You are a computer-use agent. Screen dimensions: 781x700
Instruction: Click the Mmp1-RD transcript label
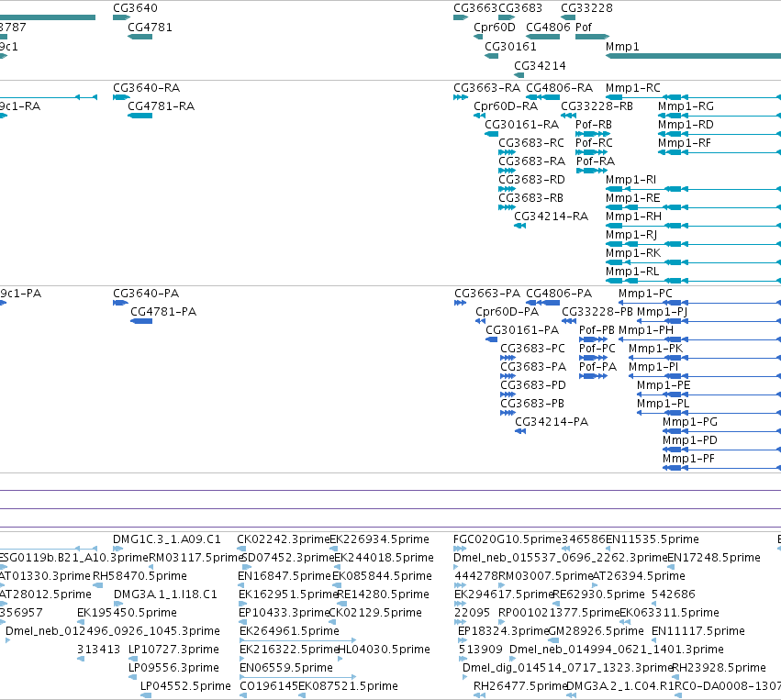pos(686,125)
